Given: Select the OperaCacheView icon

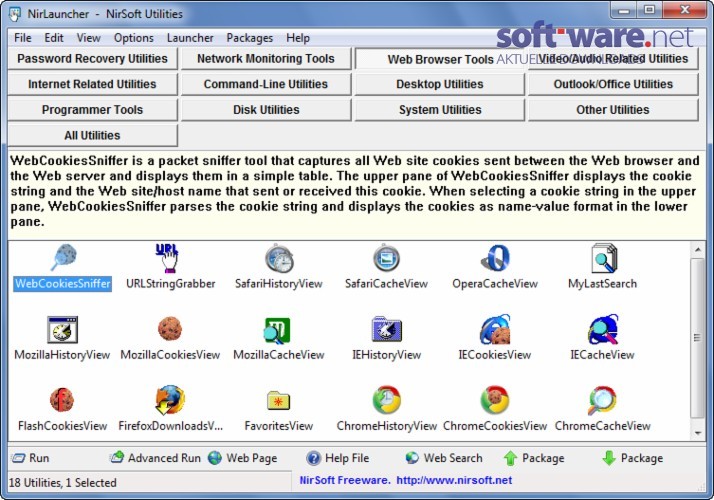Looking at the screenshot, I should [x=495, y=258].
